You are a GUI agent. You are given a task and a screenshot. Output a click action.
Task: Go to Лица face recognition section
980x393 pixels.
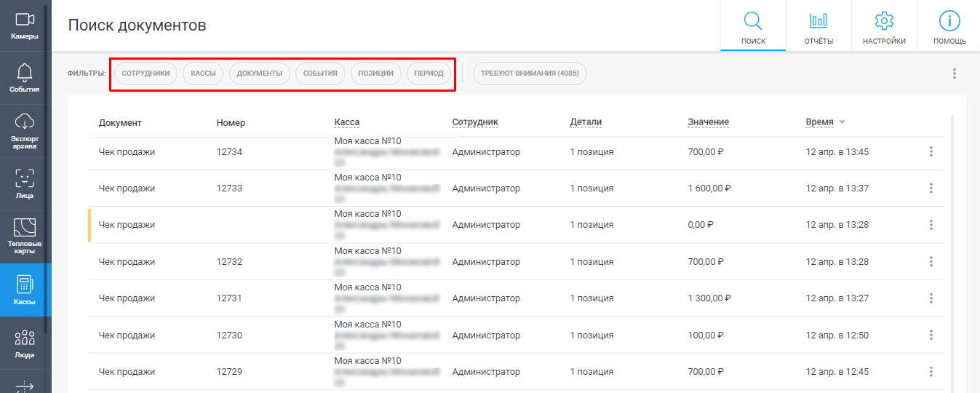(25, 184)
